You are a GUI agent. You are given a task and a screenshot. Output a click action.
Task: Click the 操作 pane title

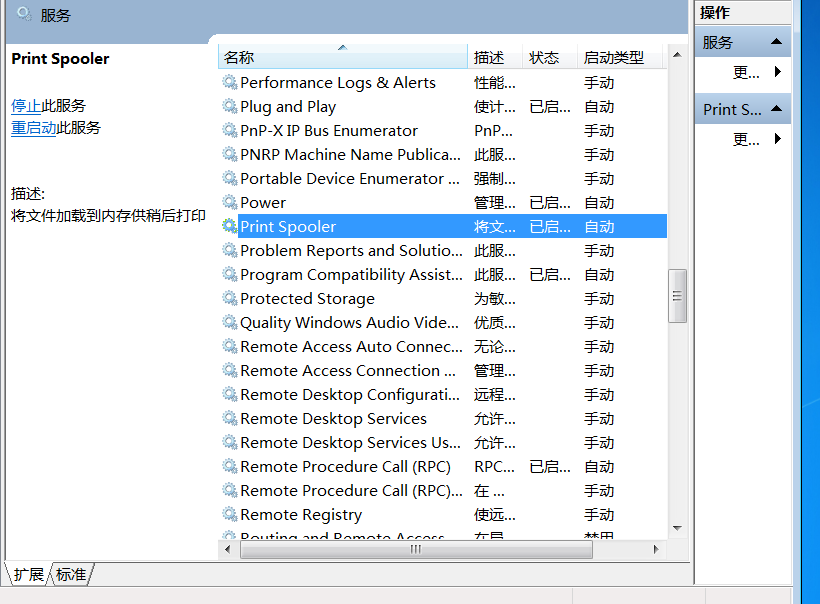[715, 12]
